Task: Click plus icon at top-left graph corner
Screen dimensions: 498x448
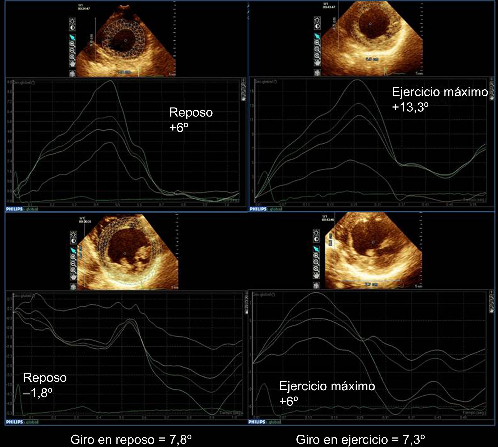Action: pyautogui.click(x=243, y=80)
